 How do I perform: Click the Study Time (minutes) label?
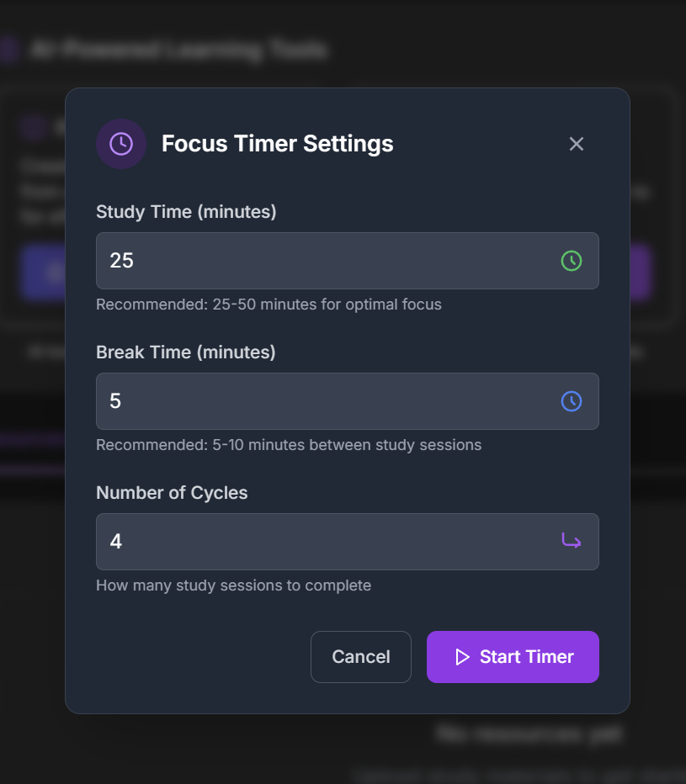point(186,212)
